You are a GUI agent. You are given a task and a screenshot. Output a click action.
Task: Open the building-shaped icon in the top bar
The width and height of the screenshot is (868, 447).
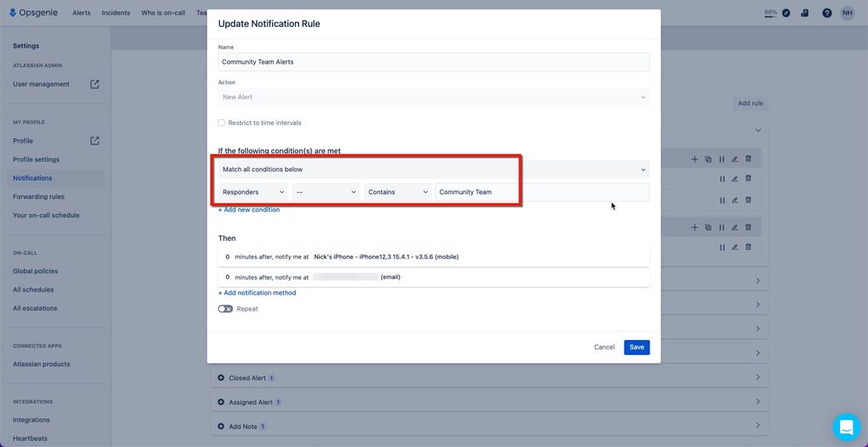tap(805, 13)
